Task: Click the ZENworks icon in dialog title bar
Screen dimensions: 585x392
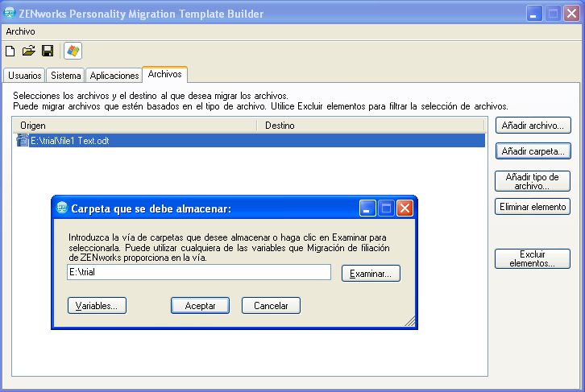Action: tap(62, 208)
